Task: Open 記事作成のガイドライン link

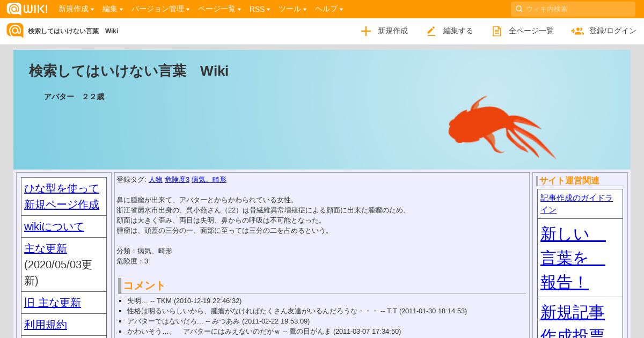Action: 576,204
